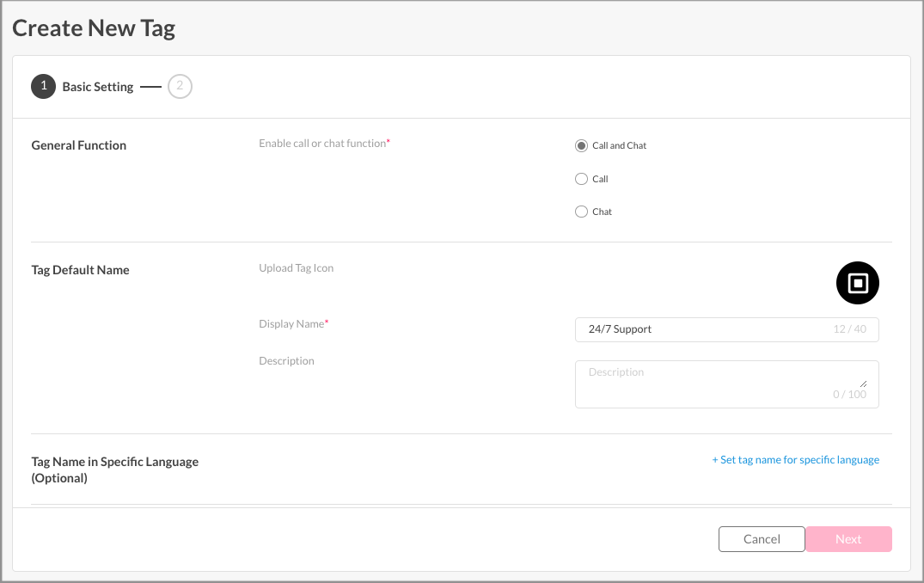Click the Display Name input field

tap(705, 329)
